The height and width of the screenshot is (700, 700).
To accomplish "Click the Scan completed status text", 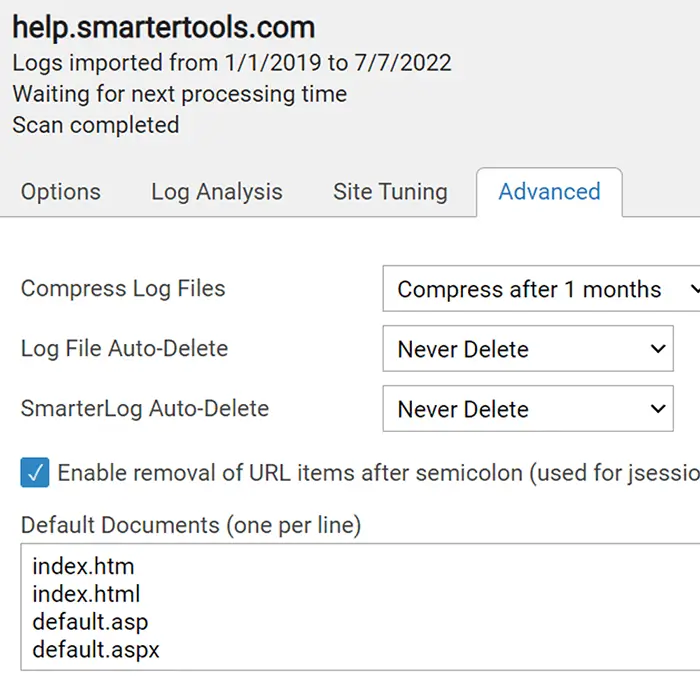I will [x=96, y=125].
